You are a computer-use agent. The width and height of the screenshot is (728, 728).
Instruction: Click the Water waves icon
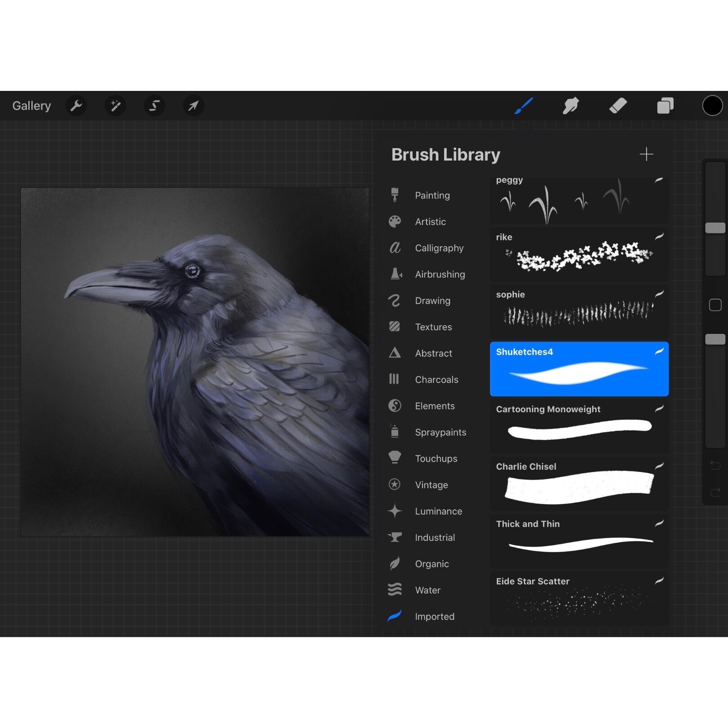(395, 589)
